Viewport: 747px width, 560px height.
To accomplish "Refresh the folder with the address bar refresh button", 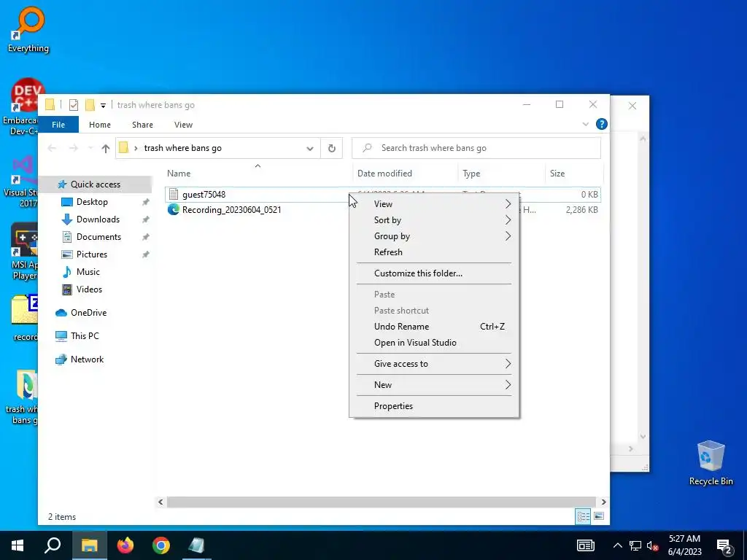I will point(332,148).
